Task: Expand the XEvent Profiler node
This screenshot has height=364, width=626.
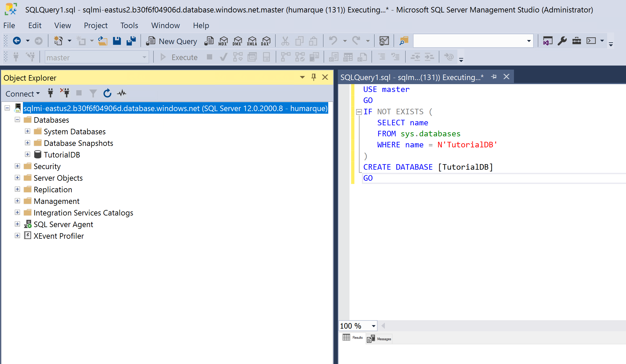Action: (x=17, y=236)
